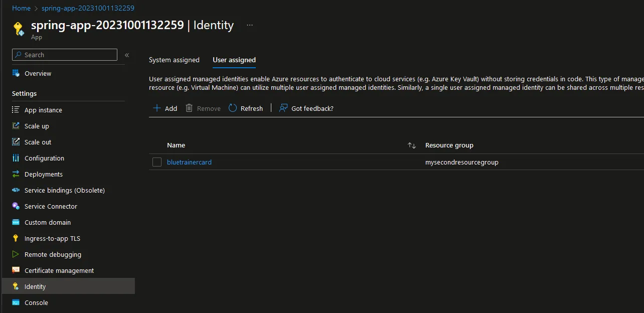Click the Name column header

[176, 145]
